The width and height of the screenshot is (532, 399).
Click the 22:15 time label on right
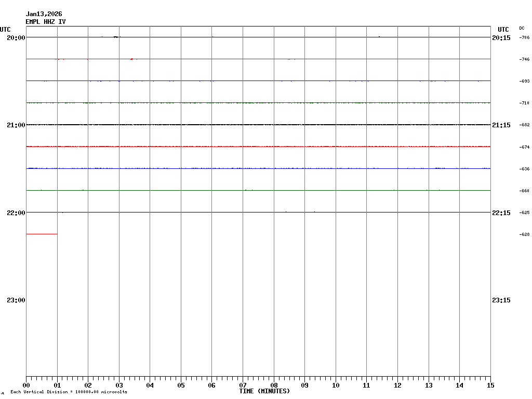click(501, 213)
